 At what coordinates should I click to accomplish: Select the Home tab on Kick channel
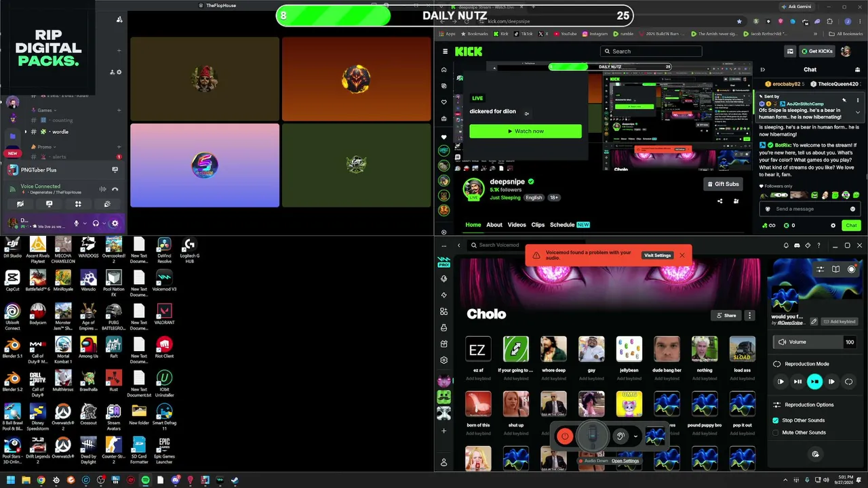click(x=473, y=225)
